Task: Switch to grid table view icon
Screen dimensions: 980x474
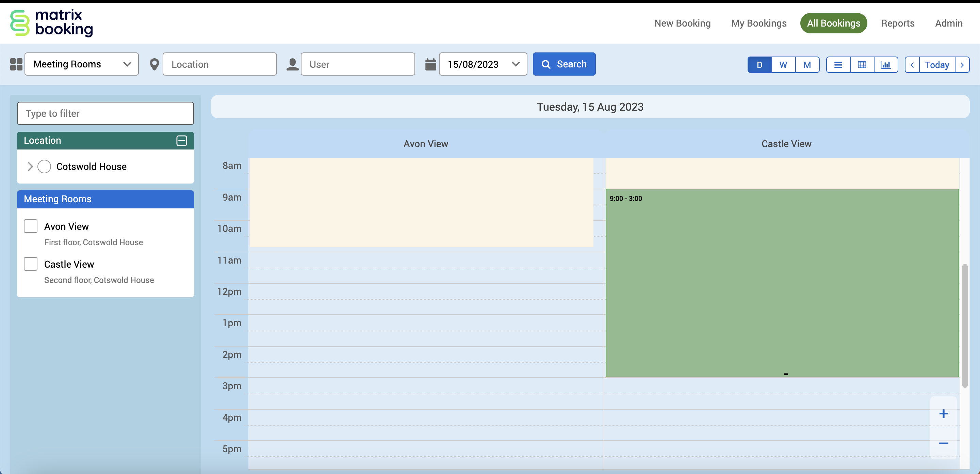Action: coord(862,65)
